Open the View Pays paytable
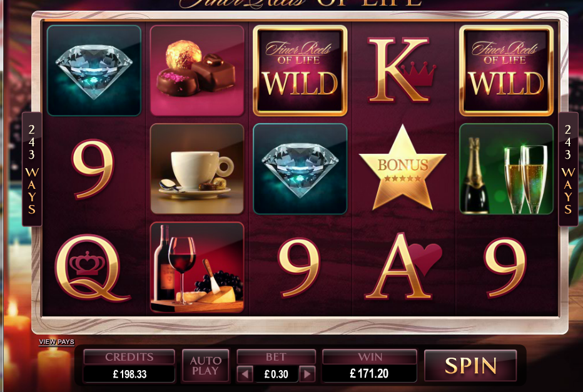Image resolution: width=583 pixels, height=392 pixels. pos(56,342)
